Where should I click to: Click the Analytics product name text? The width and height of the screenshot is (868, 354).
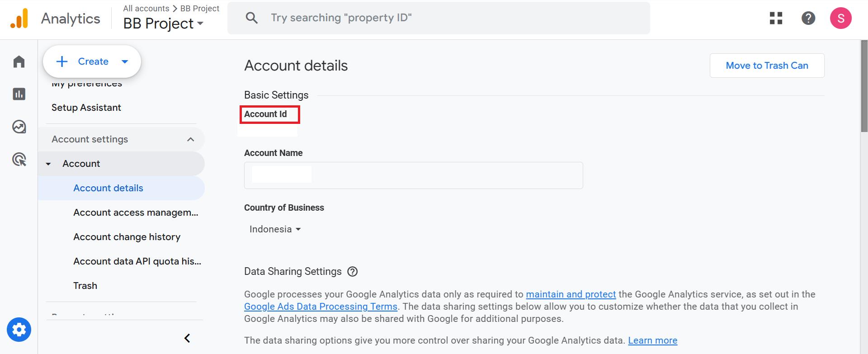(x=71, y=19)
